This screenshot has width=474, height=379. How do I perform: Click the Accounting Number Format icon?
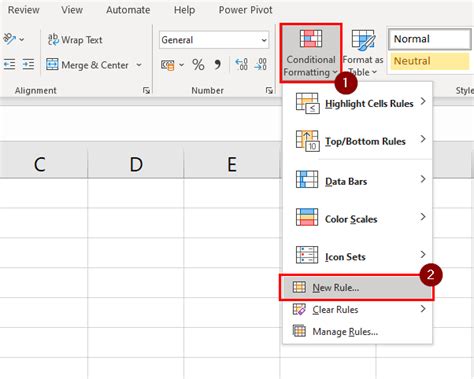point(168,65)
